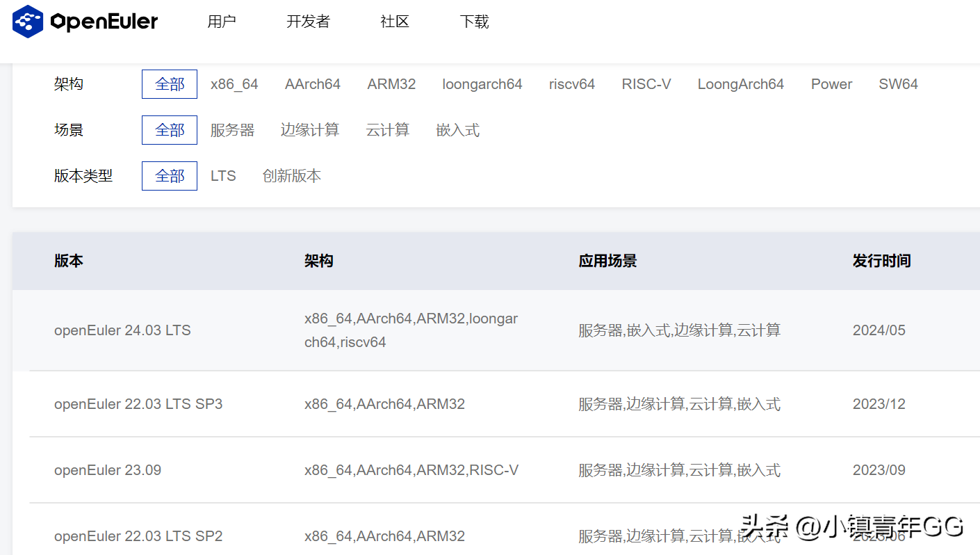Filter scenario by 服务器
Image resolution: width=980 pixels, height=555 pixels.
pyautogui.click(x=232, y=130)
